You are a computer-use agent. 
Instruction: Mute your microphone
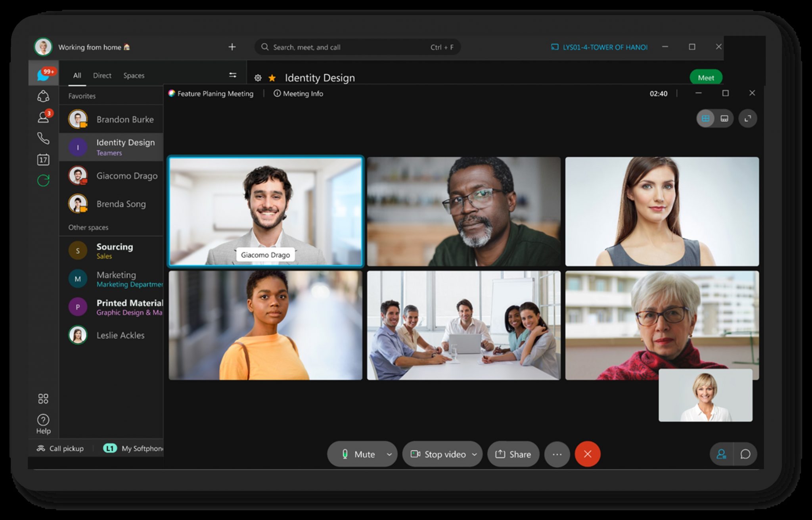coord(362,454)
